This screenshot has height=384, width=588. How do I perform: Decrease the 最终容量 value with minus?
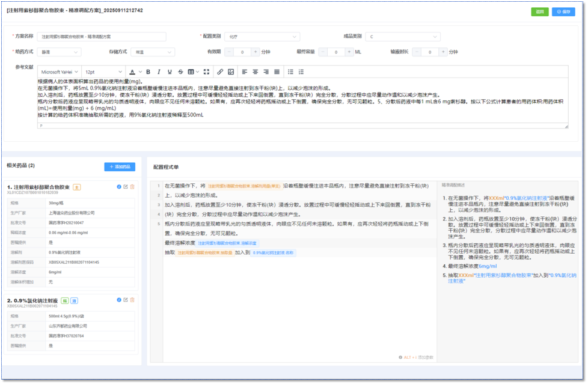[323, 52]
